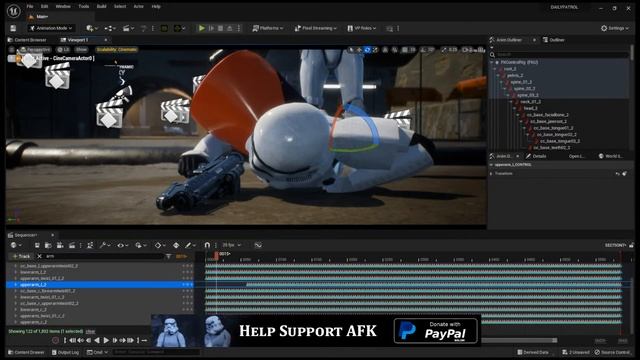Switch to the Outliner tab
This screenshot has height=360, width=640.
(553, 40)
